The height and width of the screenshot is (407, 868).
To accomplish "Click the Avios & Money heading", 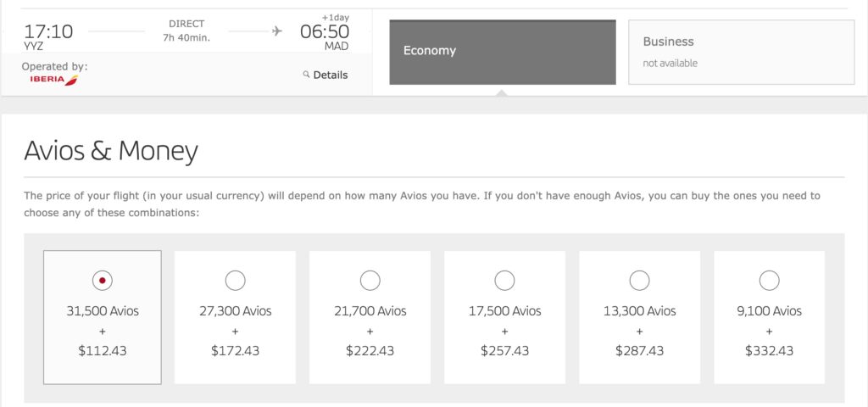I will point(111,151).
